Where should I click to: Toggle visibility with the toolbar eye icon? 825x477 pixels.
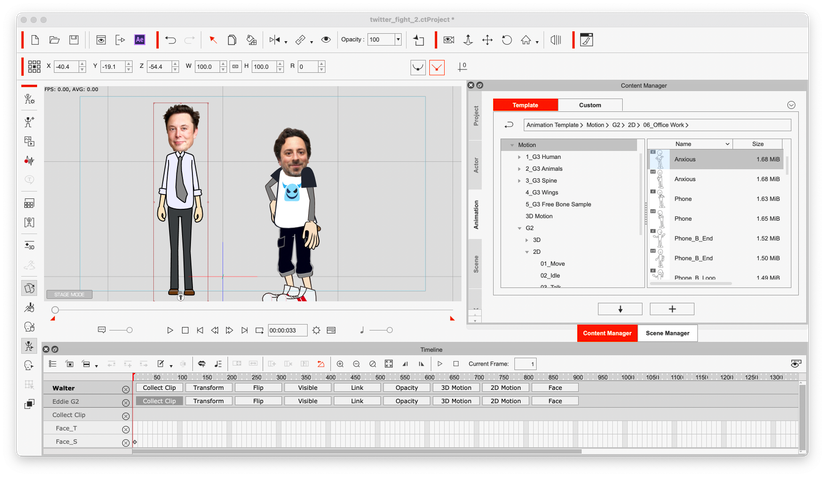click(x=326, y=39)
